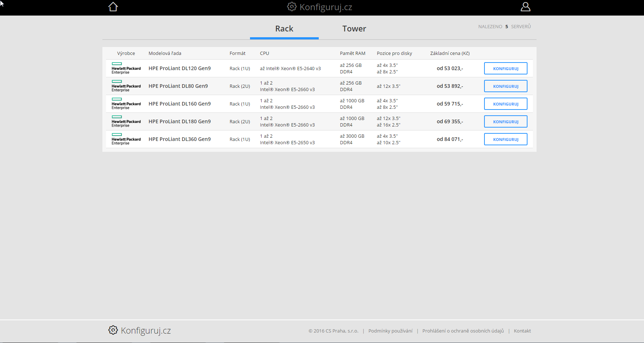The width and height of the screenshot is (644, 343).
Task: Click the HPE ProLiant DL180 Gen9 model name
Action: pyautogui.click(x=179, y=122)
